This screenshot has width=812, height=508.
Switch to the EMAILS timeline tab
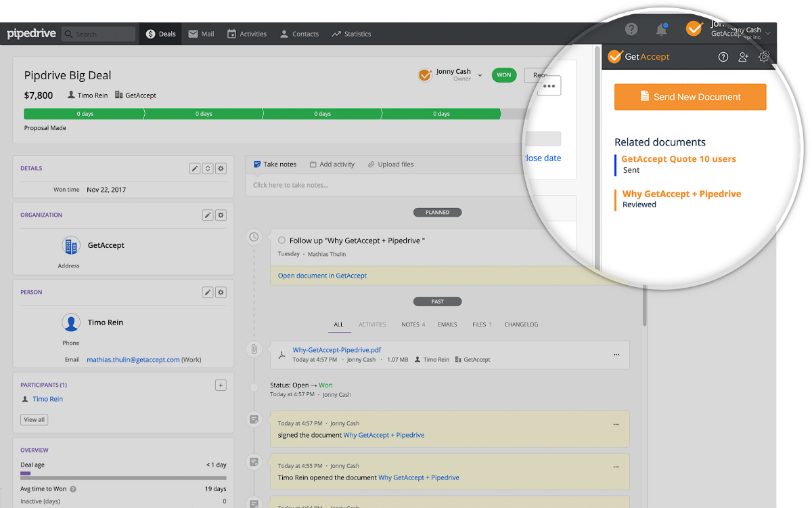tap(447, 324)
